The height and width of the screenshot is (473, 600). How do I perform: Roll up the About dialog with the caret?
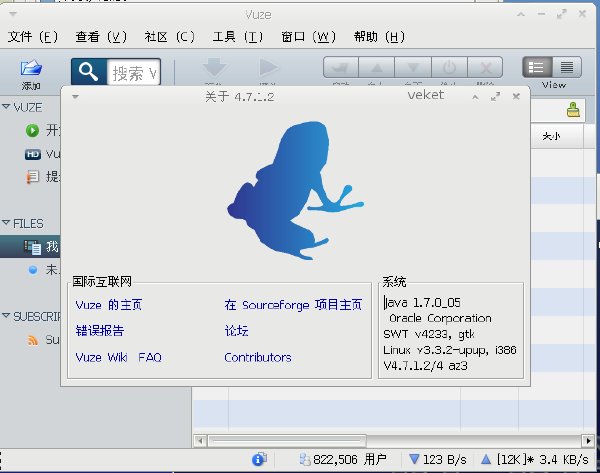pyautogui.click(x=475, y=97)
